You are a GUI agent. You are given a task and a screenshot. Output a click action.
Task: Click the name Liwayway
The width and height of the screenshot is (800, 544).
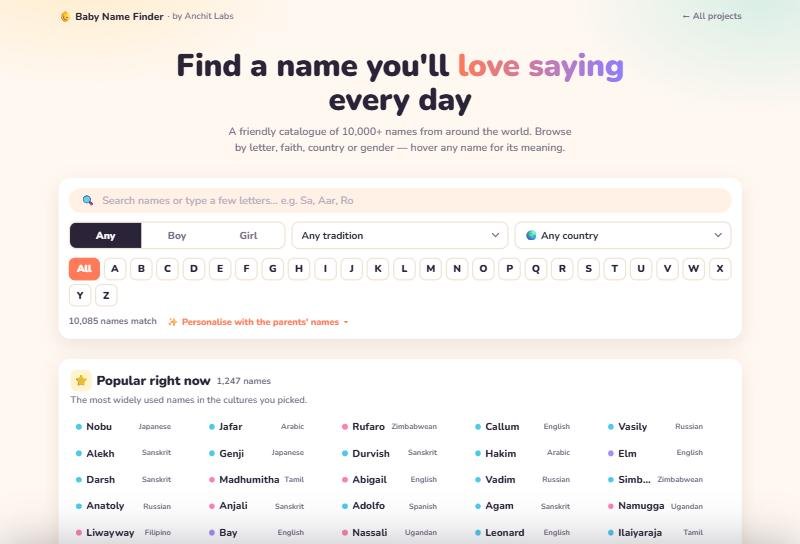[110, 533]
